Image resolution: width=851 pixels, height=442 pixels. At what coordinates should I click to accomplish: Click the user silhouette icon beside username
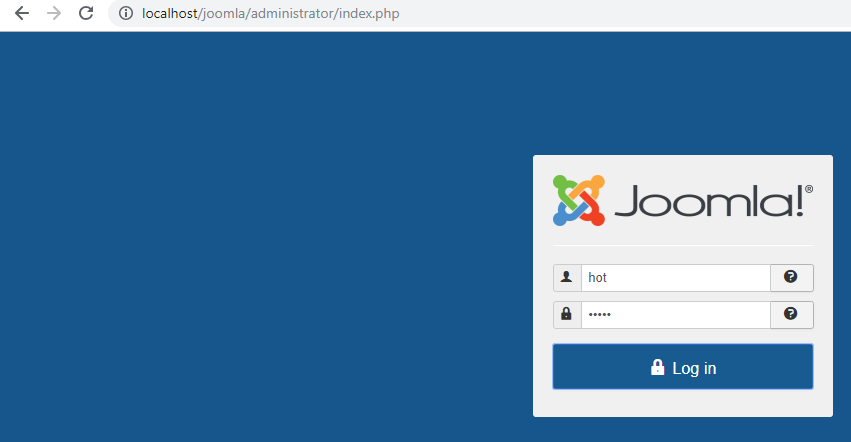coord(567,278)
